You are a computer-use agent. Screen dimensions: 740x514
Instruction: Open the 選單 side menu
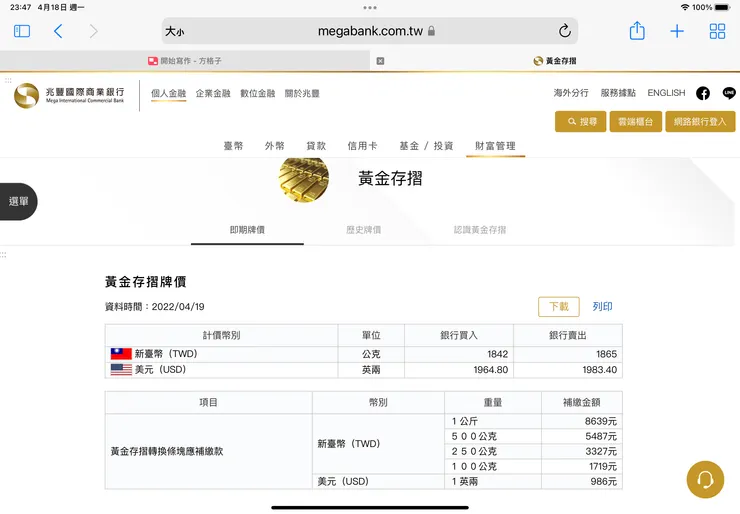pyautogui.click(x=18, y=202)
